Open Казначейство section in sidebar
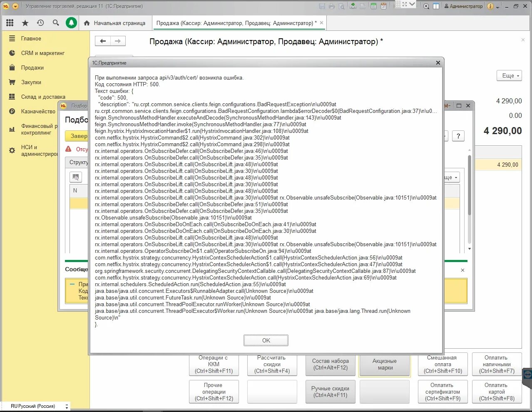The width and height of the screenshot is (532, 412). pos(38,111)
